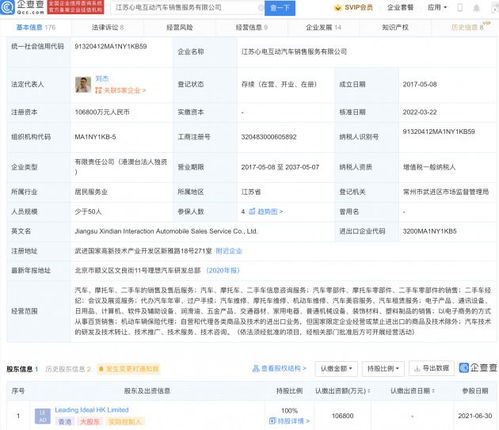499x430 pixels.
Task: Click the 增值税一般纳税人 value
Action: 429,167
